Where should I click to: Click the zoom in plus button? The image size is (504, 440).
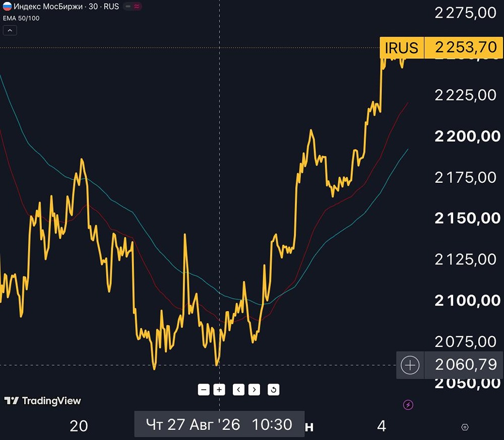pos(219,390)
